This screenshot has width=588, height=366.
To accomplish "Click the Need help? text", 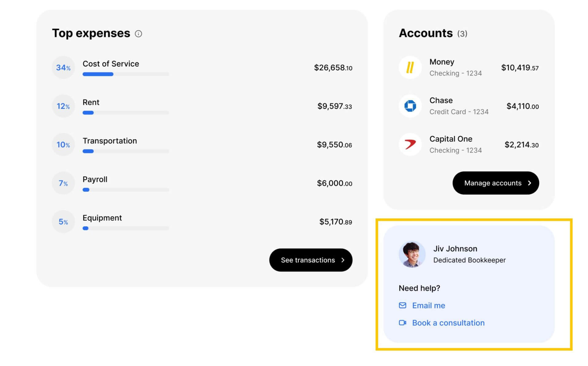I will pyautogui.click(x=419, y=288).
